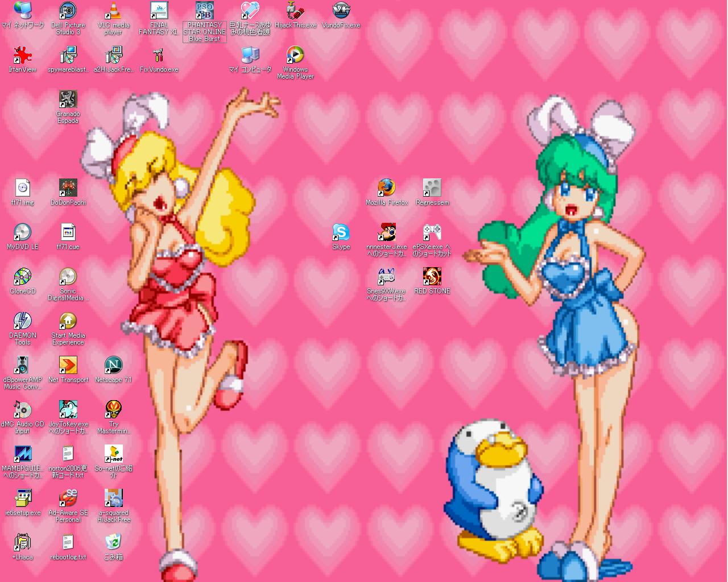Select the ff71.img disc image file
Screen dimensions: 728x582
coord(23,188)
